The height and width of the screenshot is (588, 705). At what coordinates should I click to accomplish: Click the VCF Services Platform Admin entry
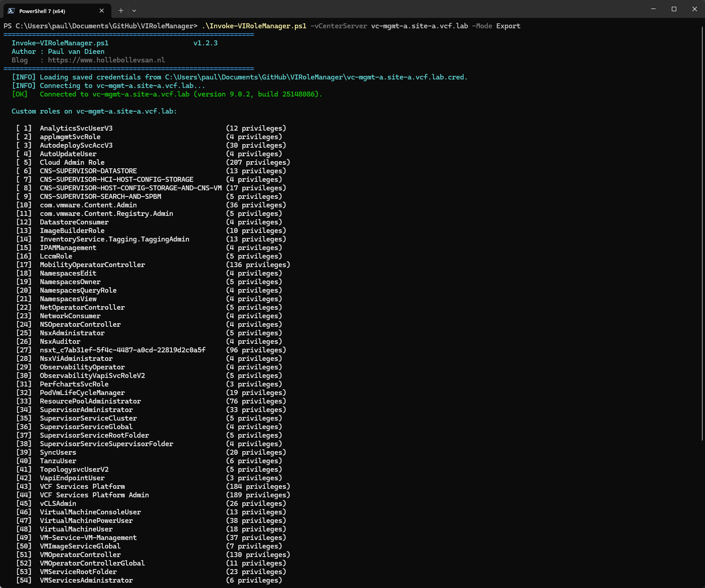tap(94, 495)
